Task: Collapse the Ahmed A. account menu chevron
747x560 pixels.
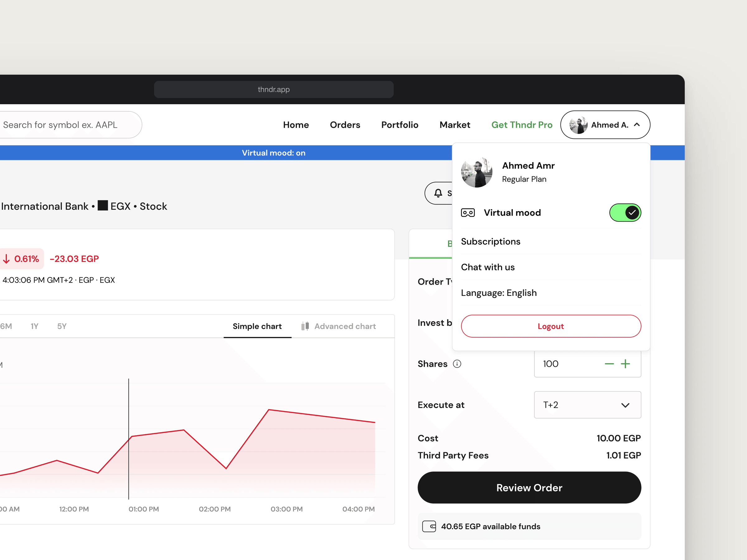Action: pos(637,124)
